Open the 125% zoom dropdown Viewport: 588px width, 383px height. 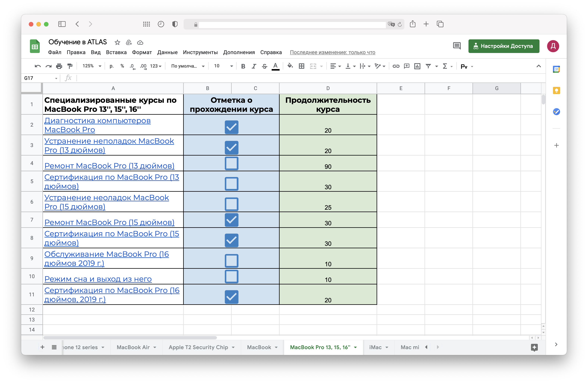(x=92, y=66)
